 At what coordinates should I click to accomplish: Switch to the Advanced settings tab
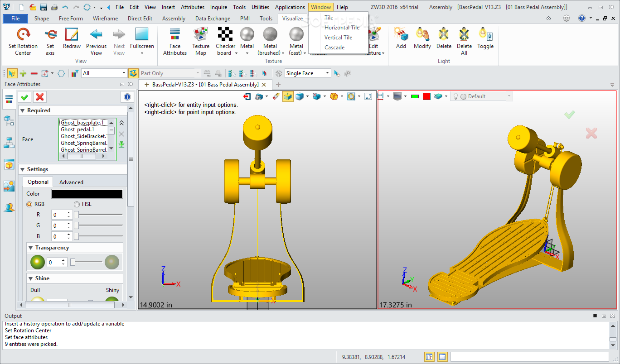71,182
